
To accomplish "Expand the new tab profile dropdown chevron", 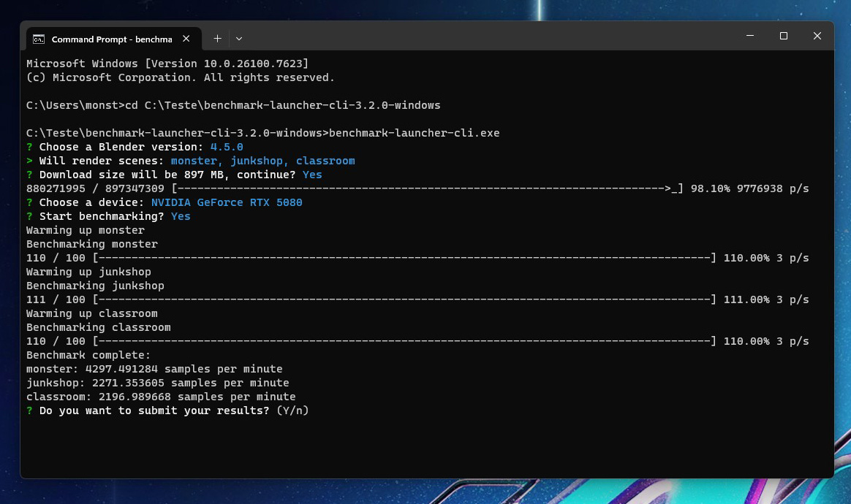I will tap(239, 39).
